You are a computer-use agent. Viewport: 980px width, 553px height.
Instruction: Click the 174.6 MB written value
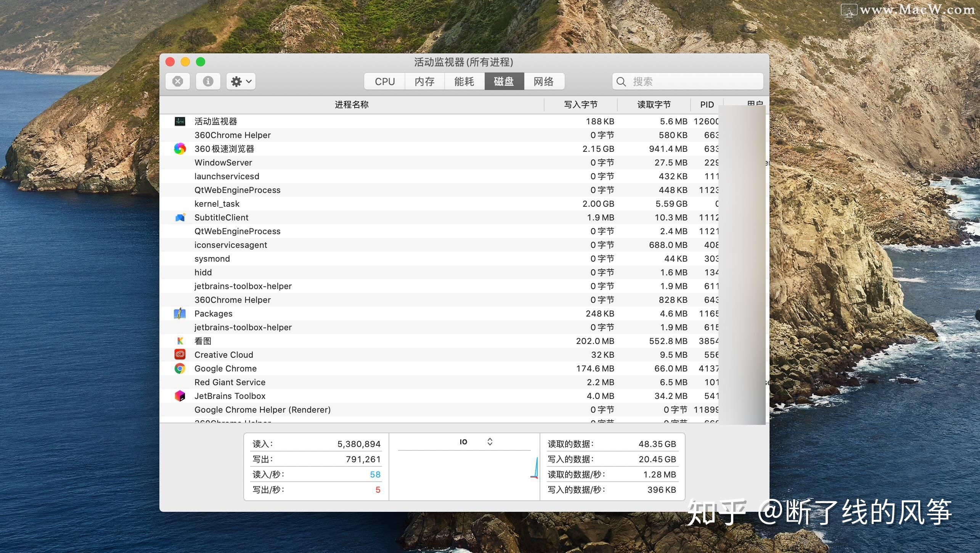click(x=595, y=368)
